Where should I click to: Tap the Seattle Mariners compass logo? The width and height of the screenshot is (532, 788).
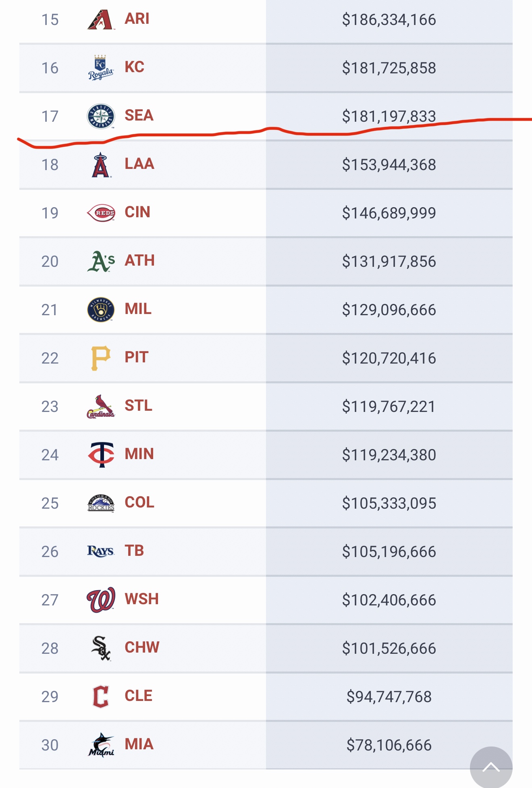(x=101, y=116)
